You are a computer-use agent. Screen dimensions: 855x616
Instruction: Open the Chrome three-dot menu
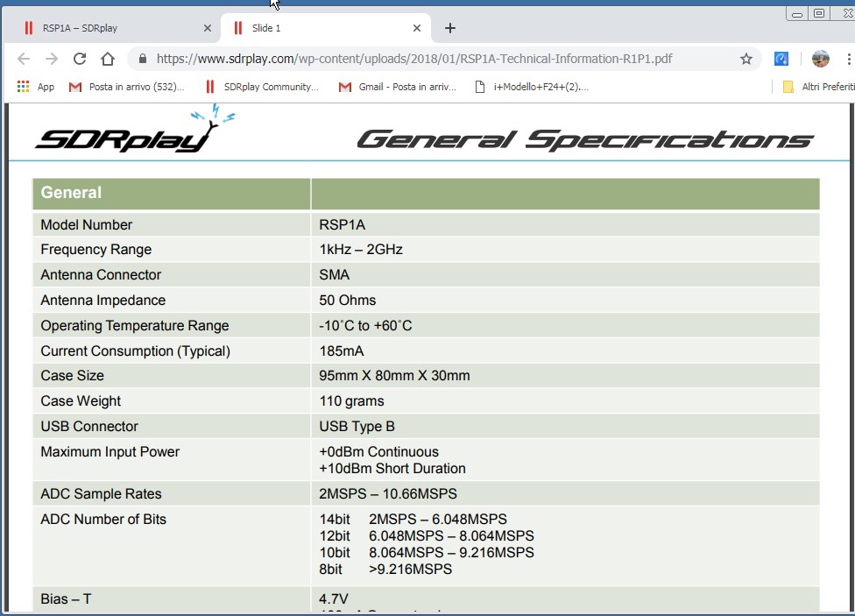(x=849, y=59)
